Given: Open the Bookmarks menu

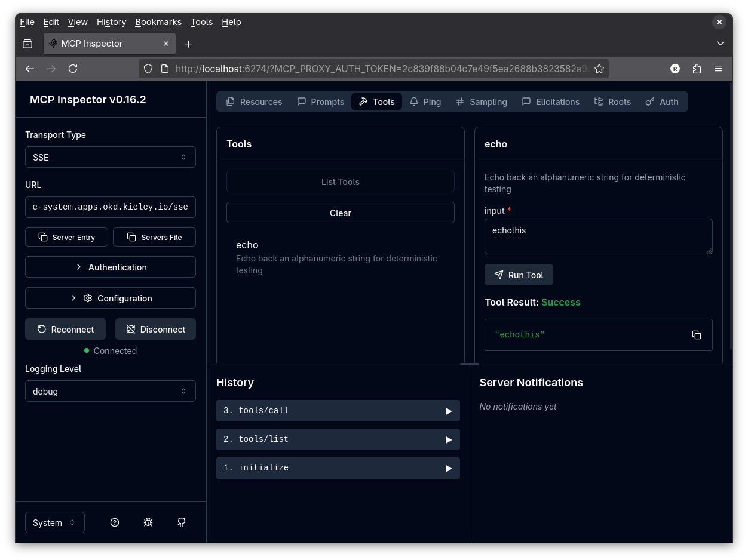Looking at the screenshot, I should [158, 22].
